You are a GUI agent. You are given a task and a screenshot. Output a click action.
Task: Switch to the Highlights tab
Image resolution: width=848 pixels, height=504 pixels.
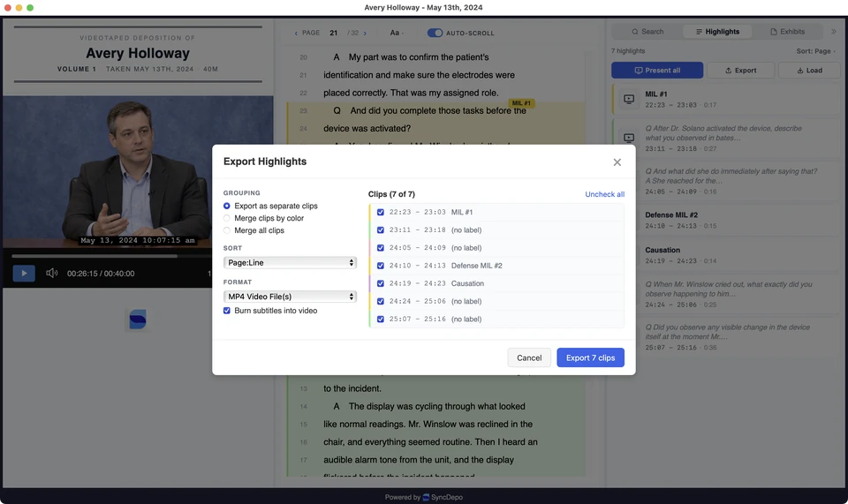coord(717,32)
